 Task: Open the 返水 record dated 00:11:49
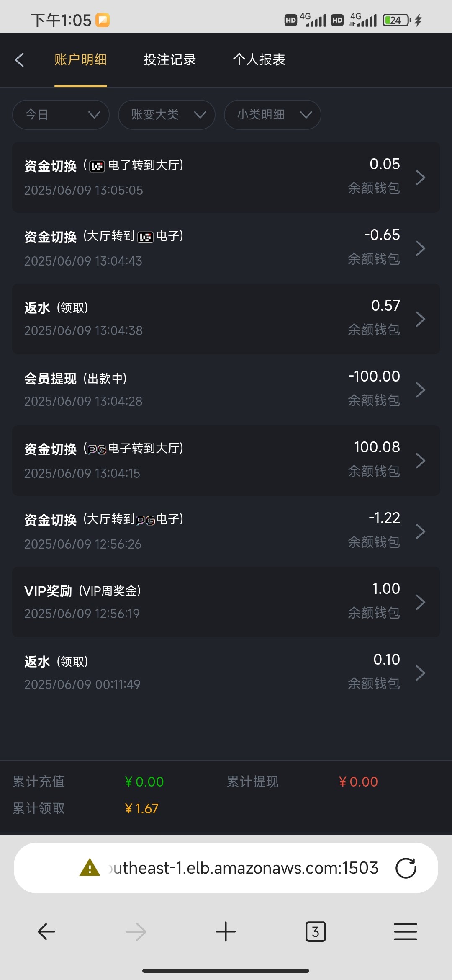226,673
